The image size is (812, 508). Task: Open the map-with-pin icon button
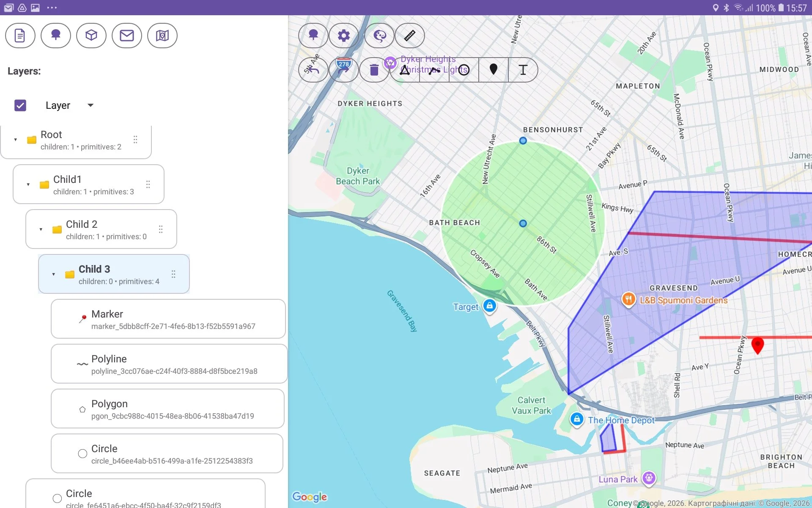(x=162, y=36)
